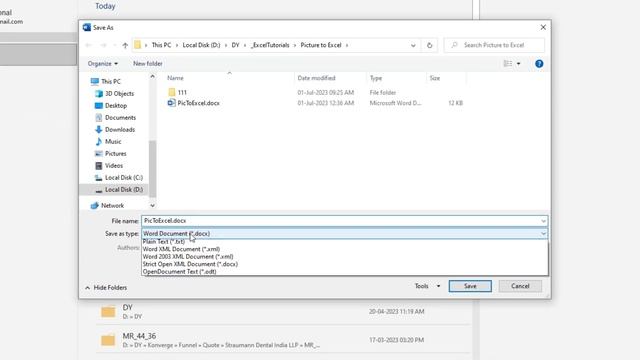The image size is (640, 360).
Task: Click the File name input field
Action: click(340, 221)
